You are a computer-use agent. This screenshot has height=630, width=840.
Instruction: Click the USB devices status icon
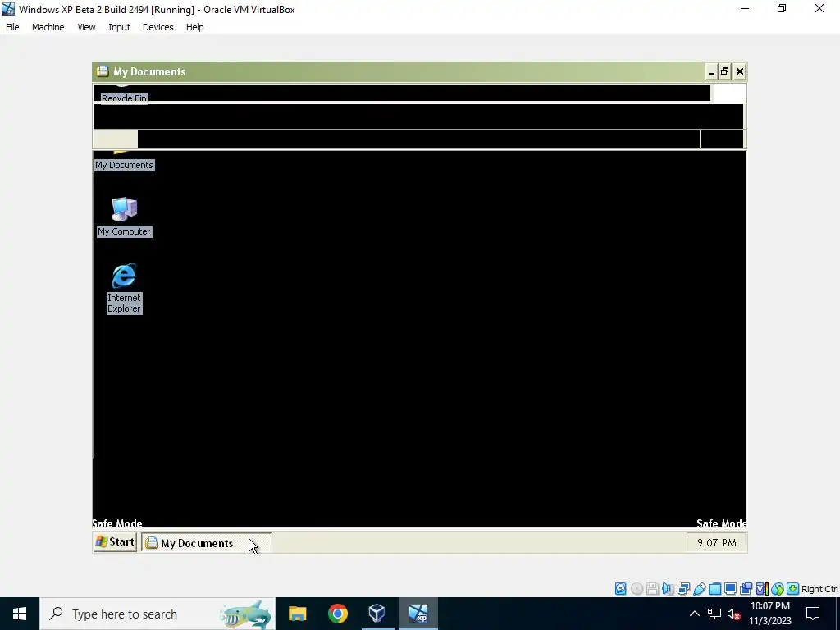click(699, 589)
